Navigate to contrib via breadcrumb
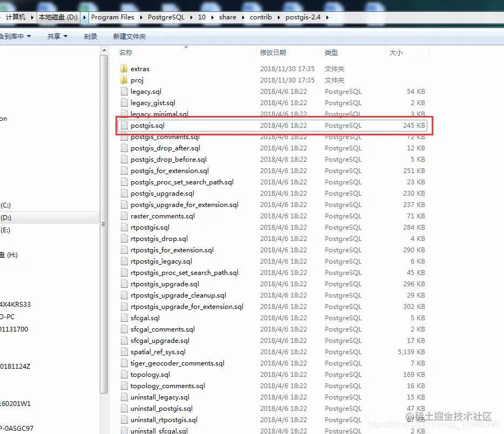Screen dimensions: 504x434 point(261,17)
